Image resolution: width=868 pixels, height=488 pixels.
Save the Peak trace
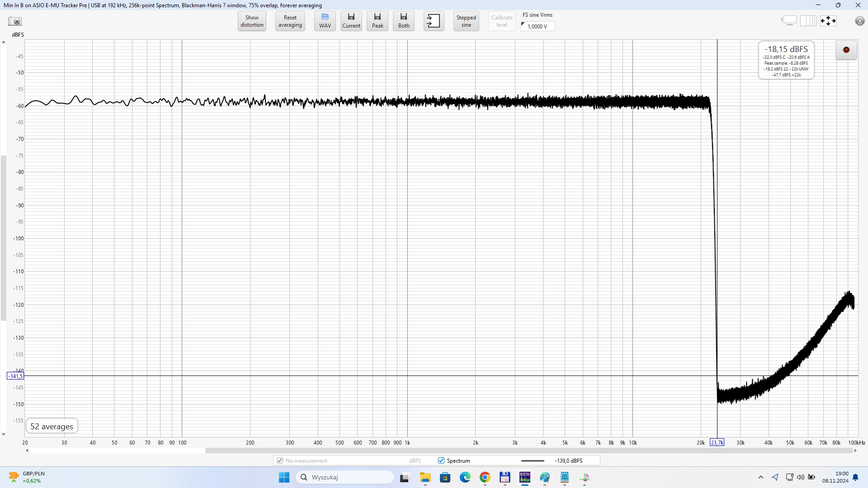click(377, 21)
